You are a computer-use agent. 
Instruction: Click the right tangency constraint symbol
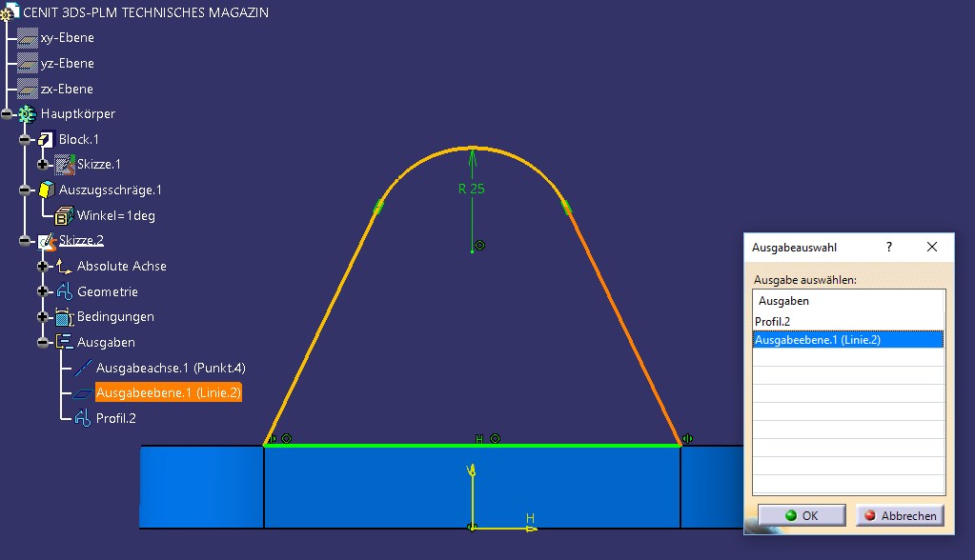pos(566,207)
